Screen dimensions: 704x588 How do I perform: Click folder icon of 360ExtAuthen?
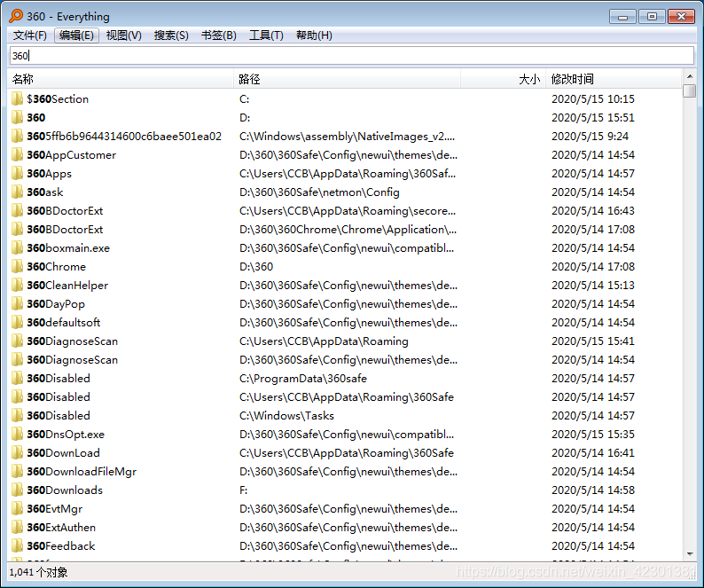point(17,528)
